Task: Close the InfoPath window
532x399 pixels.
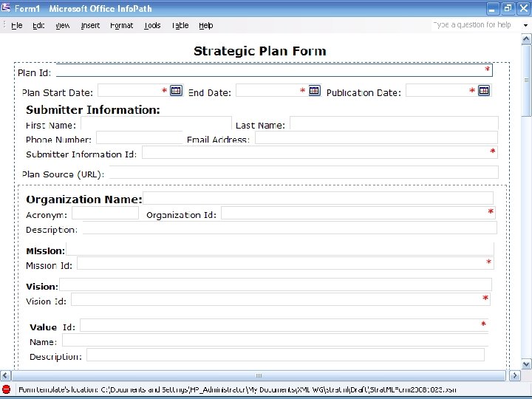Action: click(524, 8)
